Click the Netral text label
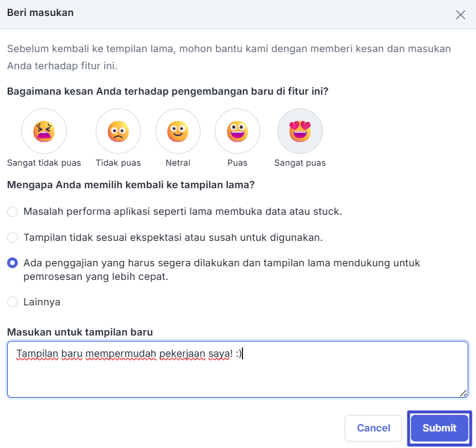Image resolution: width=476 pixels, height=448 pixels. [x=178, y=163]
